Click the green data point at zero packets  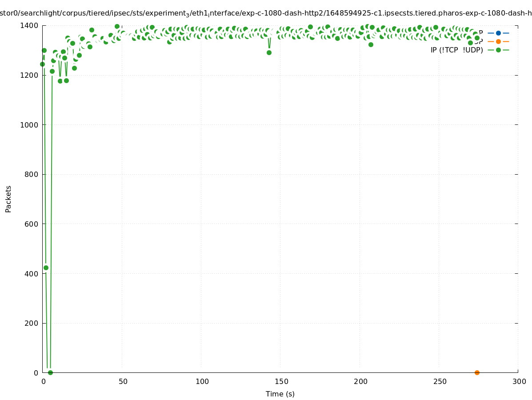(x=50, y=372)
